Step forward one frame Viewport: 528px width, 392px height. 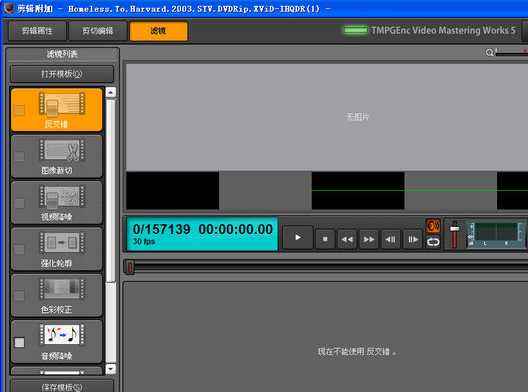(x=413, y=239)
